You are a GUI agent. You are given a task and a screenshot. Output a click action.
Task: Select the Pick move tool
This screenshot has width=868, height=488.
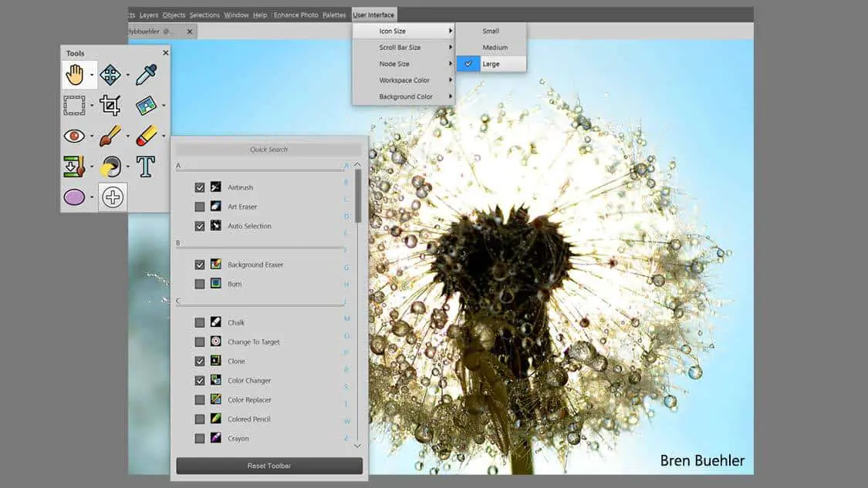coord(110,75)
